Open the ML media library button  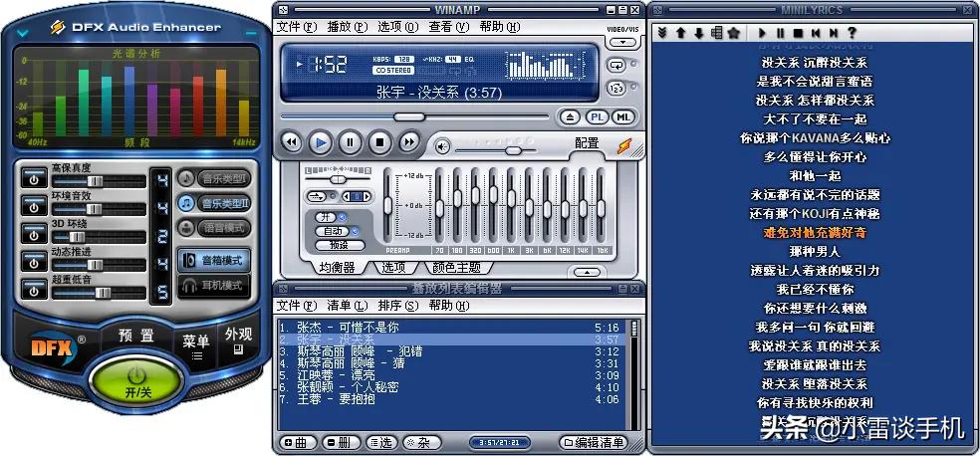tap(623, 116)
